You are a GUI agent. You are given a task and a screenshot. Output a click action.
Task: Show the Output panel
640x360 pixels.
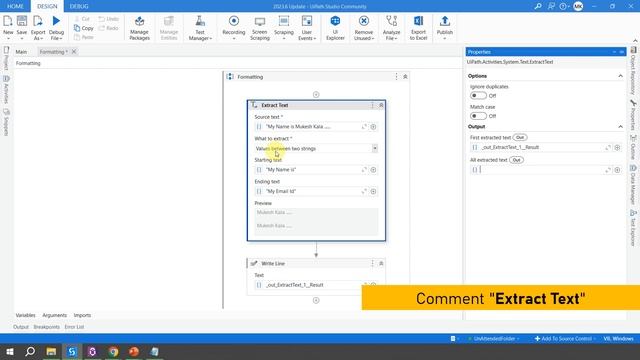21,327
